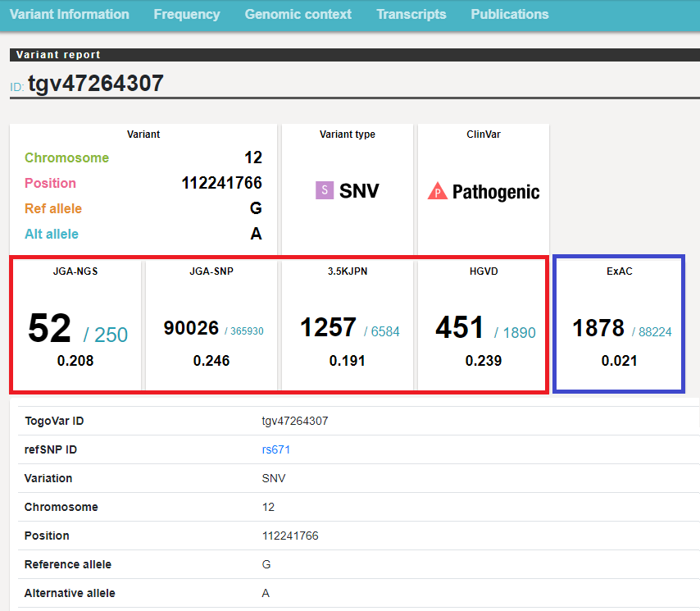Select the Publications tab

coord(510,15)
